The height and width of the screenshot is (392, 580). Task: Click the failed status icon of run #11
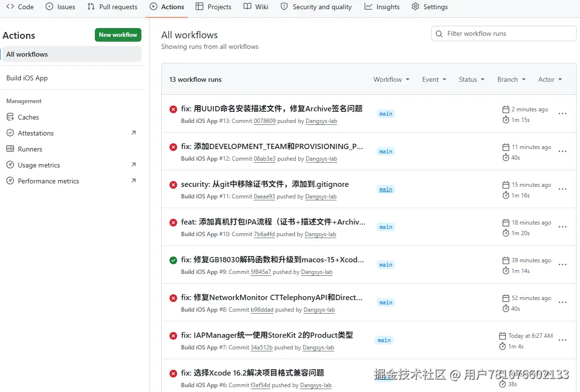pyautogui.click(x=173, y=184)
